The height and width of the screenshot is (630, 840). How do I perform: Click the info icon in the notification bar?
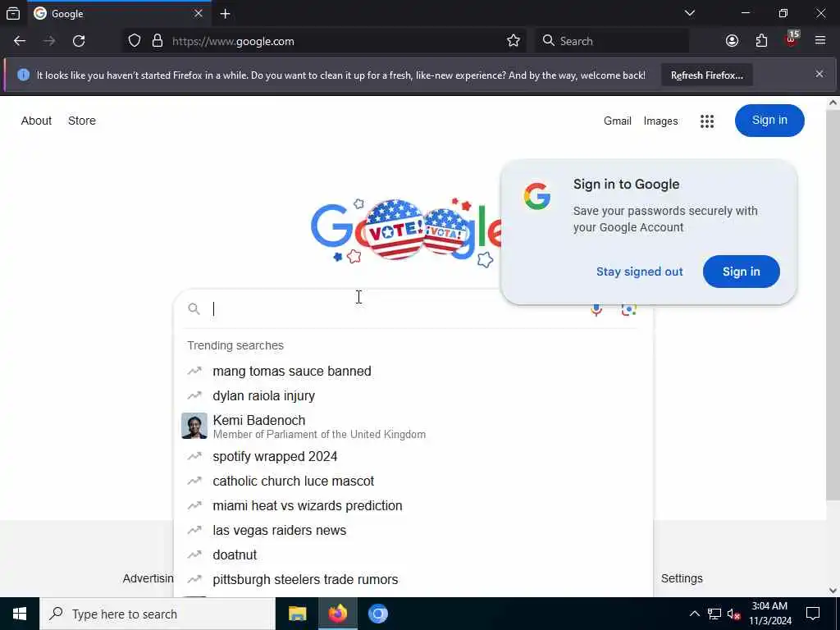[24, 75]
